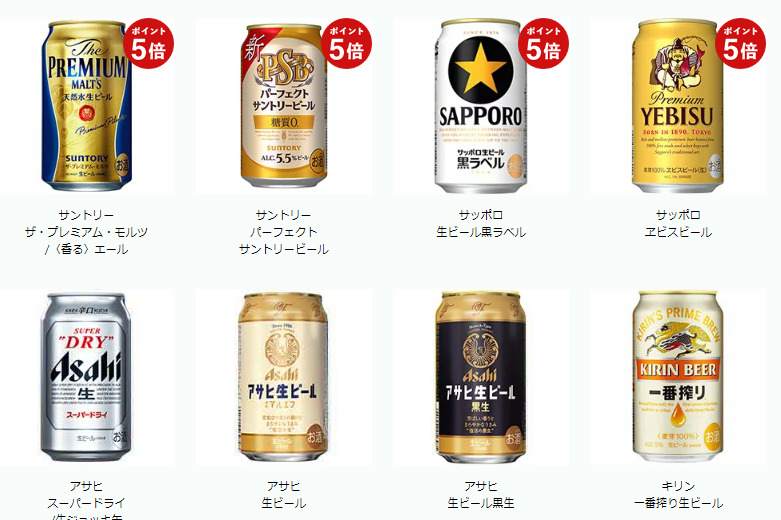This screenshot has width=781, height=520.
Task: Open the Kirin Ichiban Shibori can image
Action: [x=677, y=377]
